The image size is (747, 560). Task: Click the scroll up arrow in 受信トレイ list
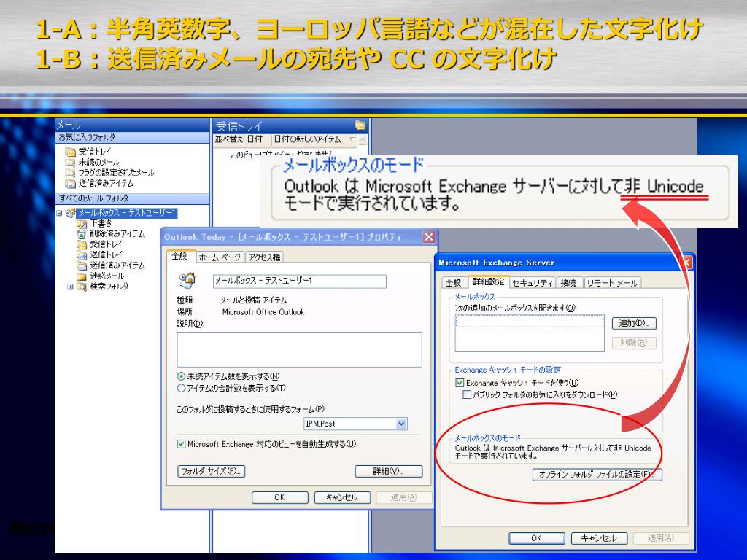point(363,140)
